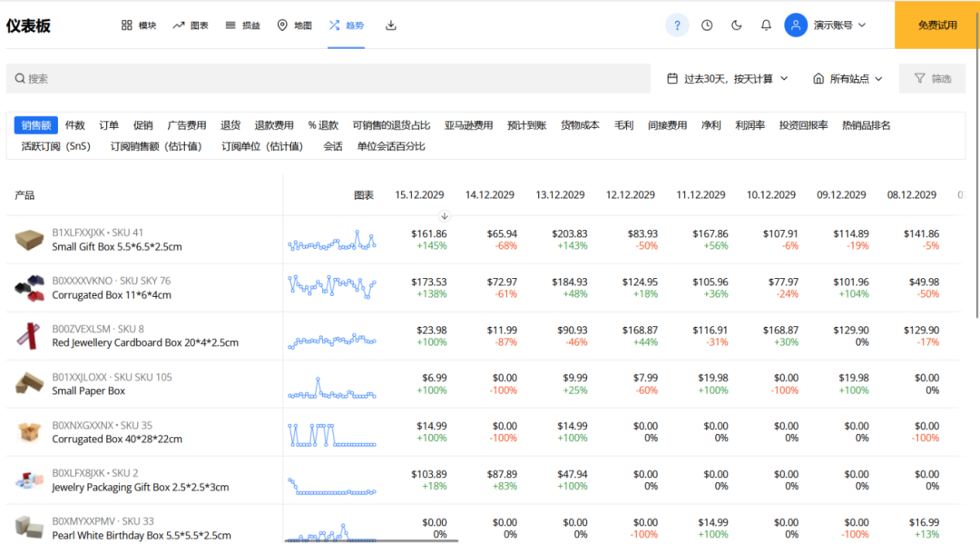Switch to the 图表 chart view
Viewport: 980px width, 544px height.
tap(191, 25)
